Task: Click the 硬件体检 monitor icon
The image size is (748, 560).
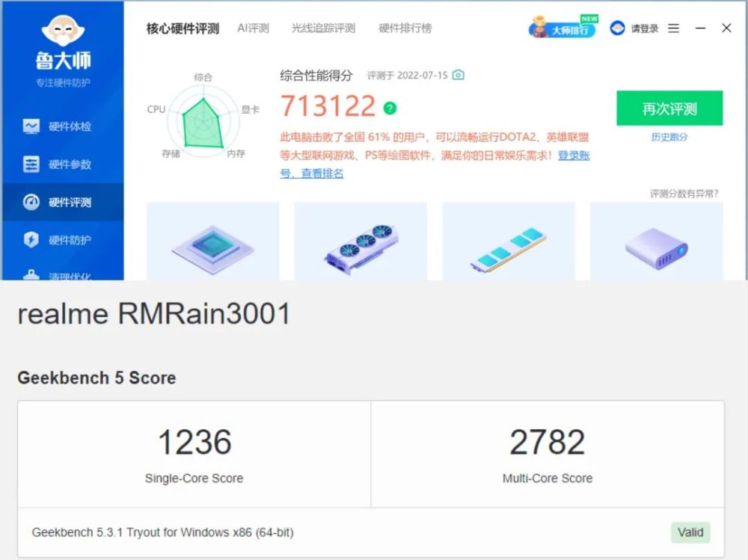Action: tap(31, 126)
